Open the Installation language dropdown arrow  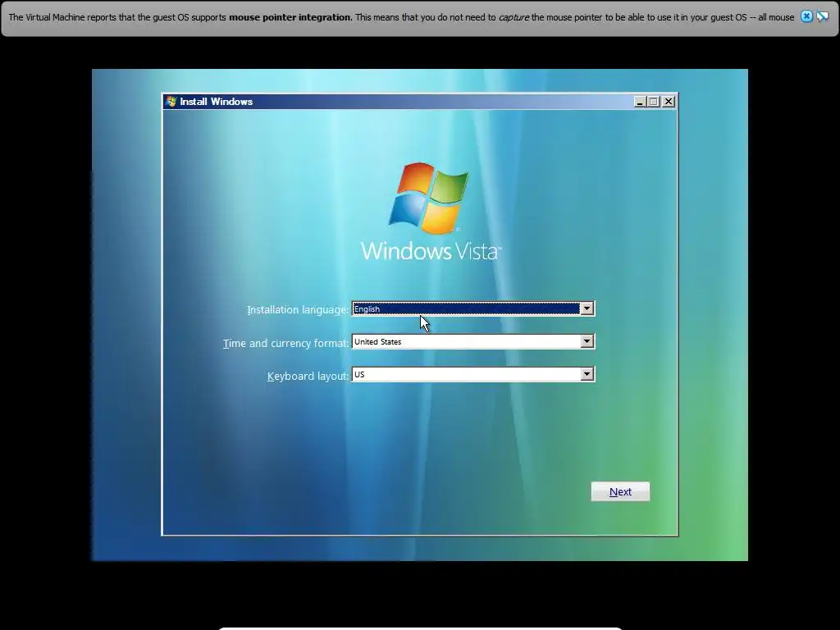point(587,308)
